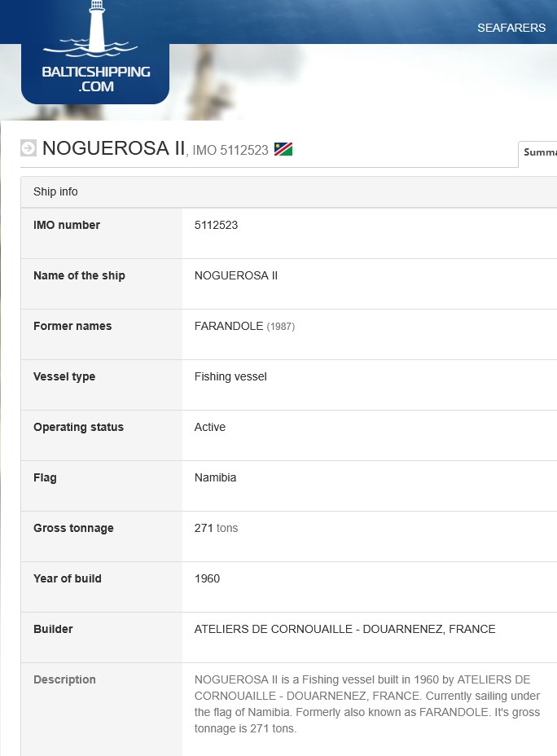Click the NOGUEROSA II page heading

114,148
